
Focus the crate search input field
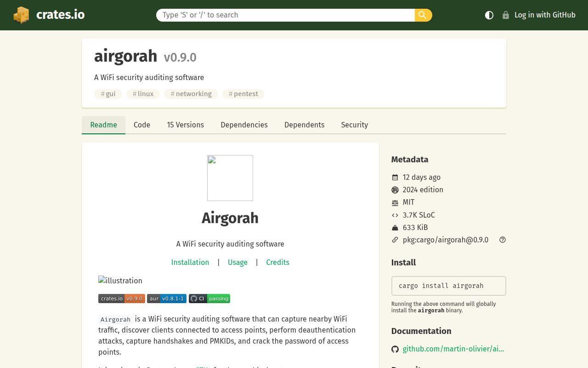click(x=285, y=15)
